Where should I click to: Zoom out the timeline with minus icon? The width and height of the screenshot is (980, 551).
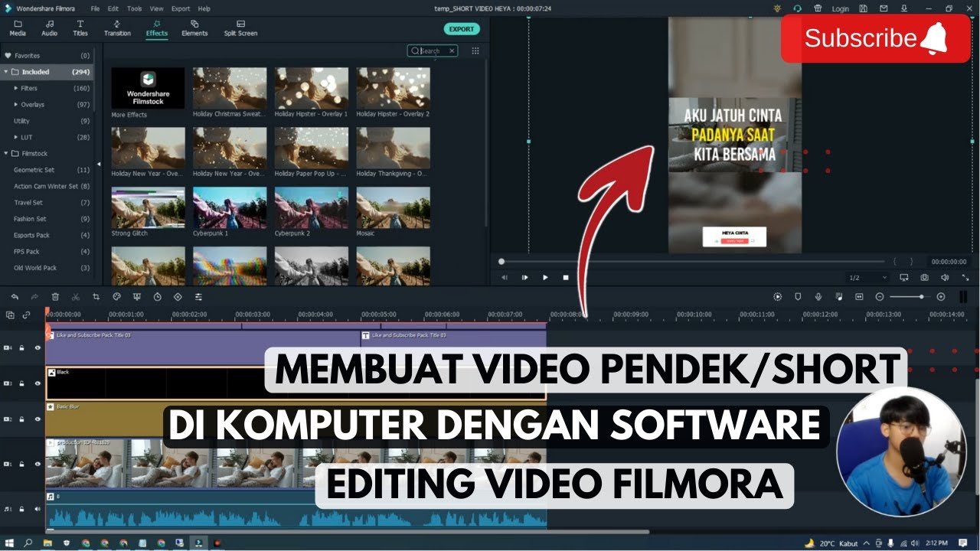[880, 296]
